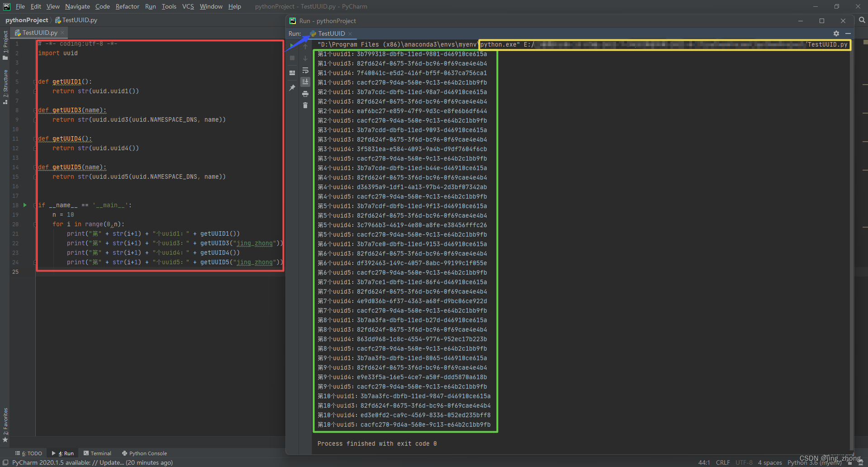The height and width of the screenshot is (467, 868).
Task: Open the Favorites tool window sidebar button
Action: pos(5,424)
